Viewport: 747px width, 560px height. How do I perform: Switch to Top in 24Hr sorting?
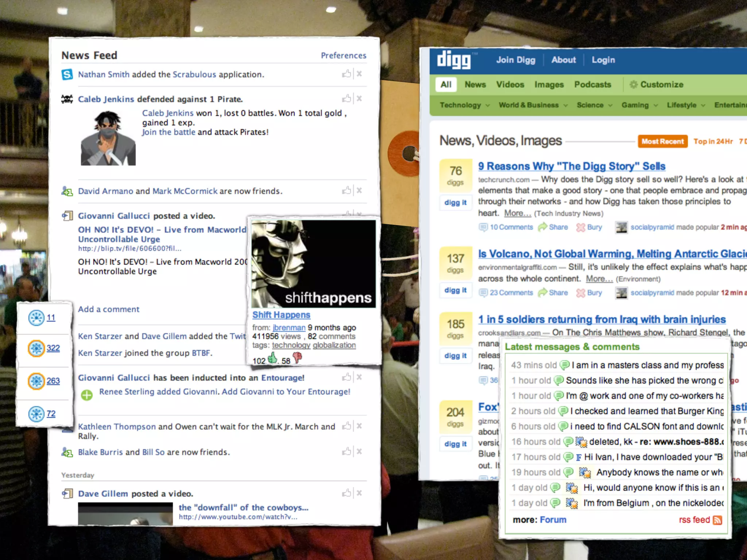point(713,141)
